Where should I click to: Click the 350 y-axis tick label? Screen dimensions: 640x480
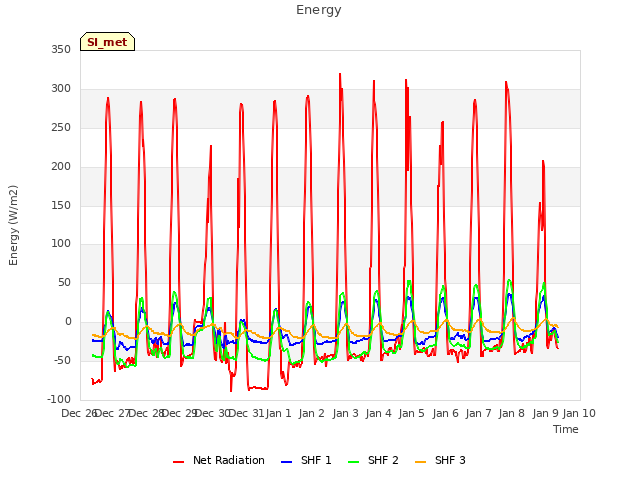tap(61, 50)
